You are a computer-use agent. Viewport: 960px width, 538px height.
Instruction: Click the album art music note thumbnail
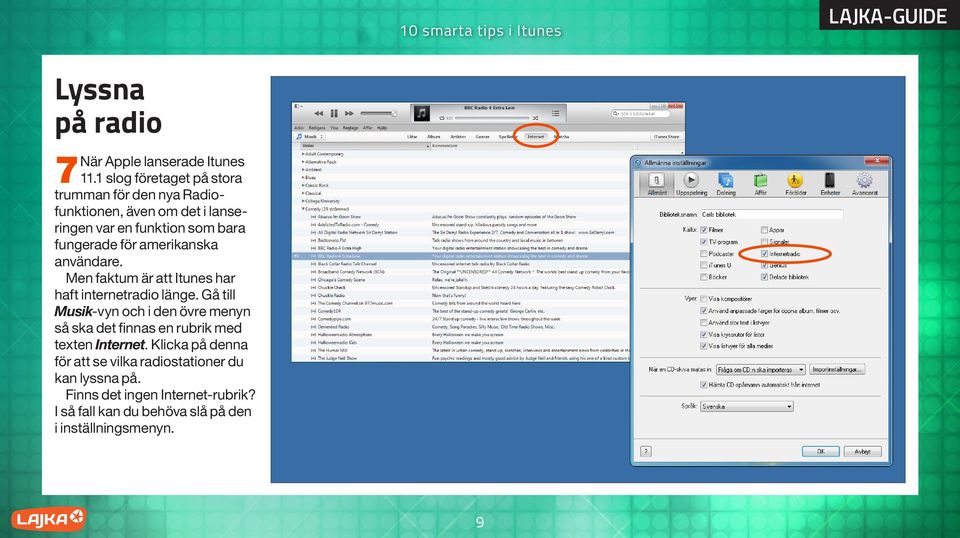(x=421, y=113)
